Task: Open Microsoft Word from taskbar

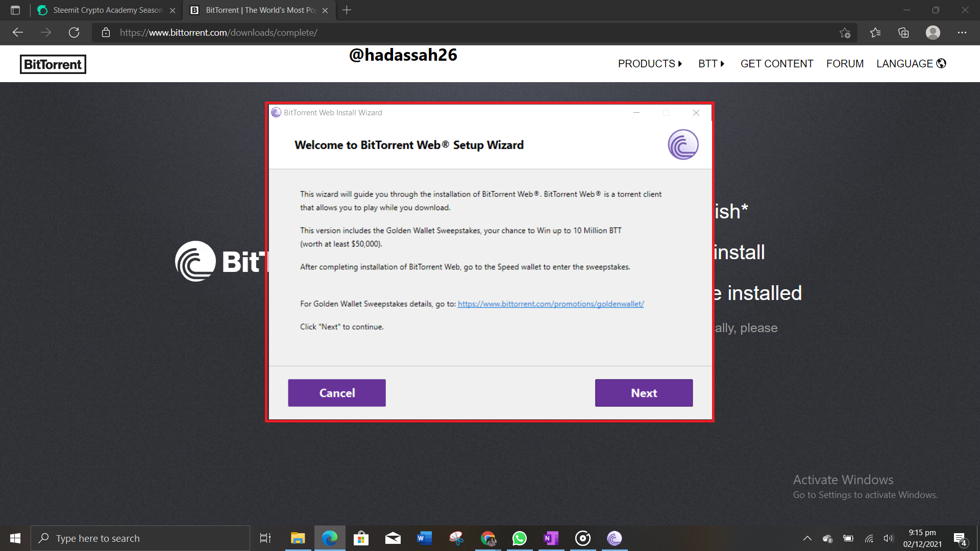Action: [x=424, y=538]
